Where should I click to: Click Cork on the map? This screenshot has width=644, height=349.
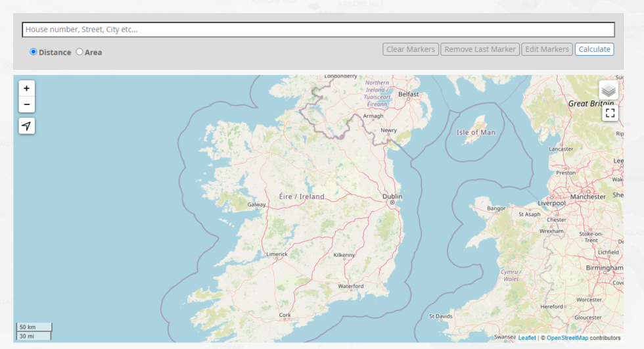coord(285,315)
